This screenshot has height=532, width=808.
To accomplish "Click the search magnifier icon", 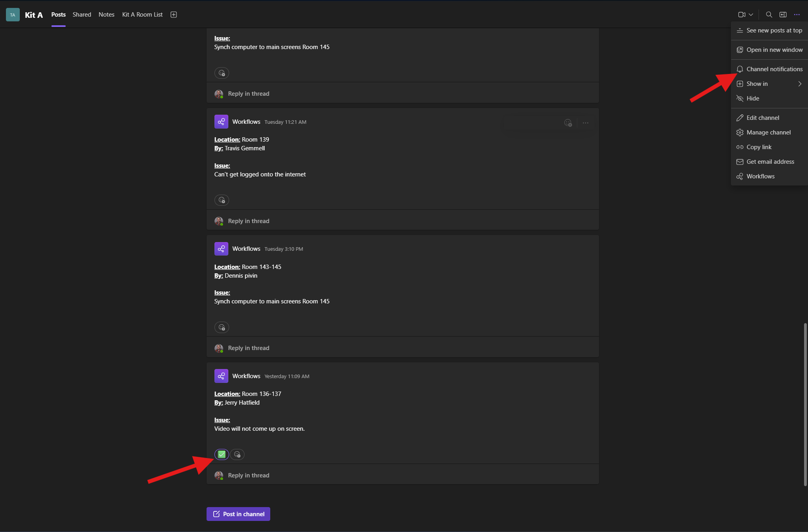I will click(769, 15).
